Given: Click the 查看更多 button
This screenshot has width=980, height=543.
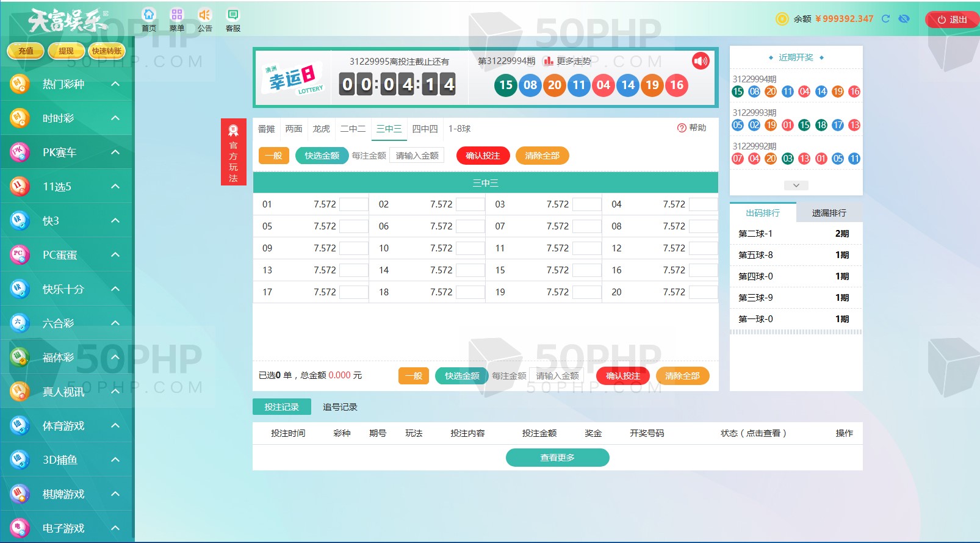Looking at the screenshot, I should tap(557, 458).
